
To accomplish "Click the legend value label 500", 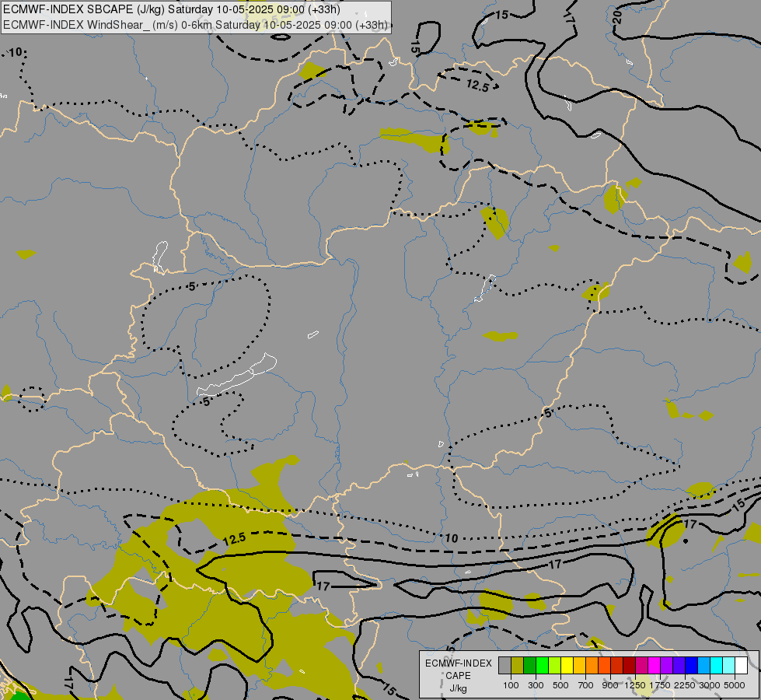I will click(560, 685).
